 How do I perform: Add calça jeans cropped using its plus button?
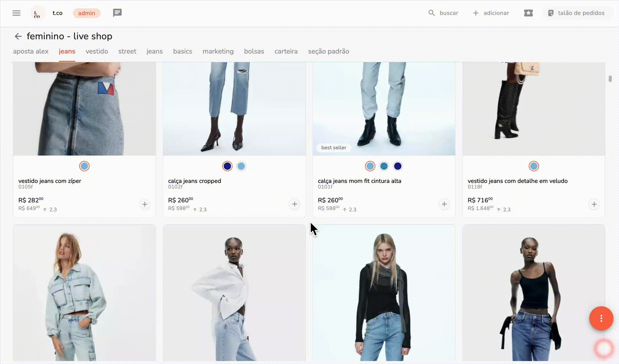pos(294,204)
